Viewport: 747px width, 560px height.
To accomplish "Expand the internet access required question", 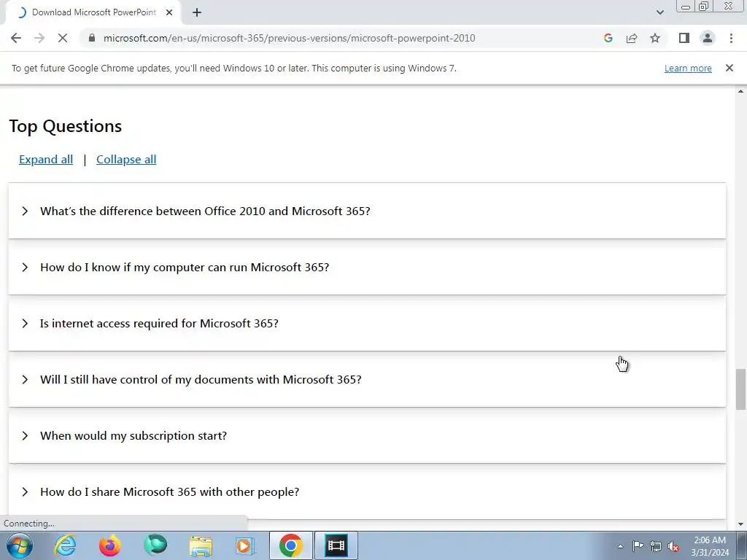I will tap(367, 323).
